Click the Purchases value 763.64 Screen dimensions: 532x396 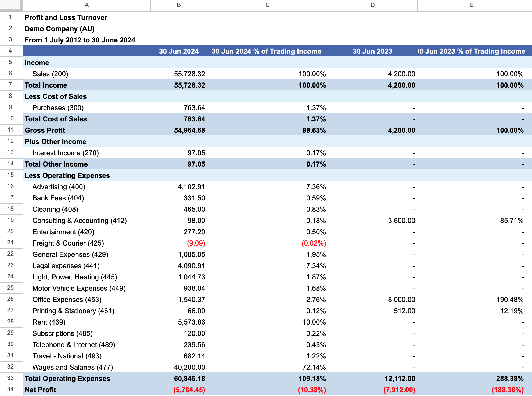point(195,108)
